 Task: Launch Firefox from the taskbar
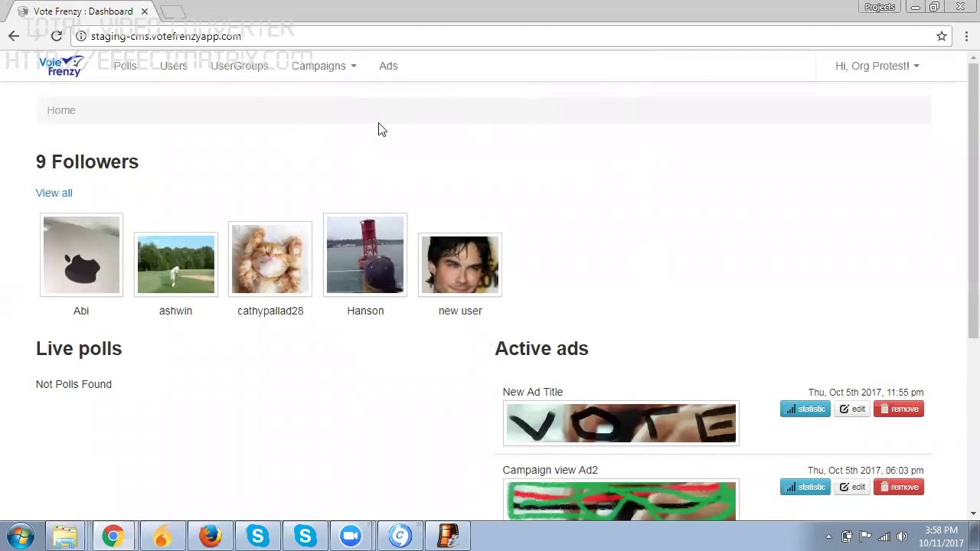pos(210,536)
